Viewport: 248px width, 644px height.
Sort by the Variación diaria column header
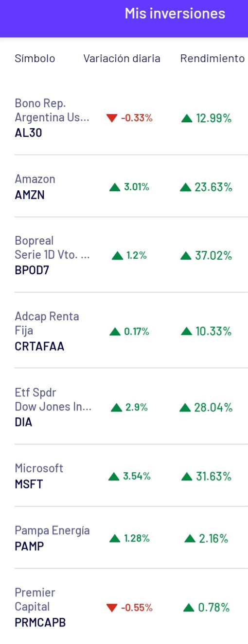point(122,59)
